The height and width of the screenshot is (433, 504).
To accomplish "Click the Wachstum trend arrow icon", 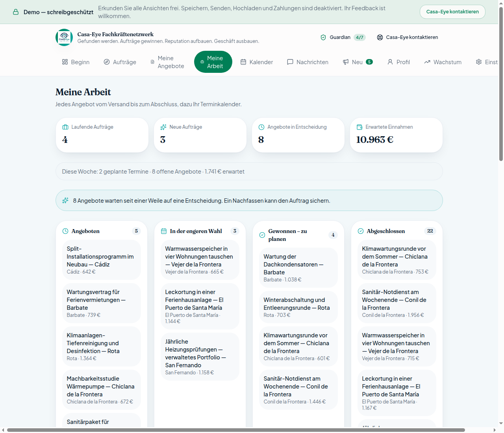I will [427, 62].
